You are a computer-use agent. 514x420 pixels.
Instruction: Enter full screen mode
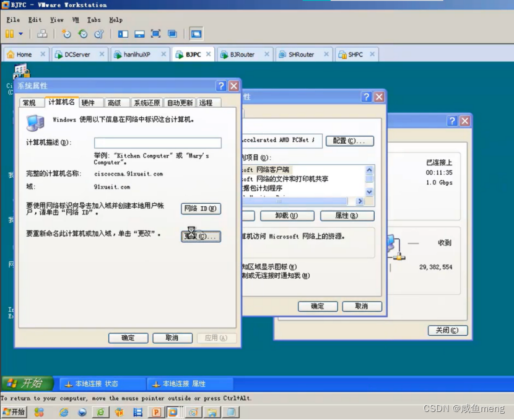[x=155, y=34]
